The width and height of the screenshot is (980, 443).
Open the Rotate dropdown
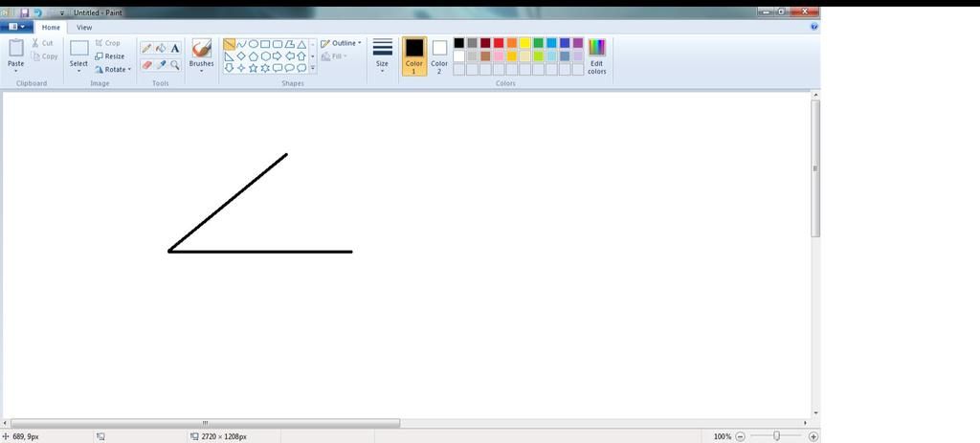[113, 69]
